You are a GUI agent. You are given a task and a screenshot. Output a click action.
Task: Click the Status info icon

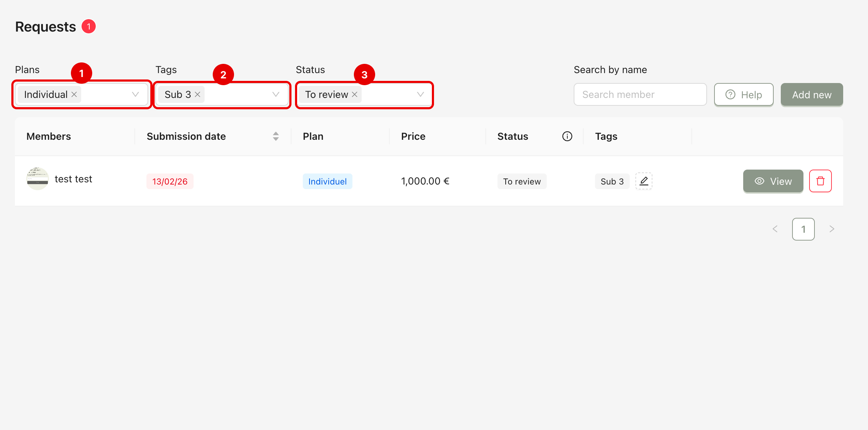pyautogui.click(x=567, y=136)
